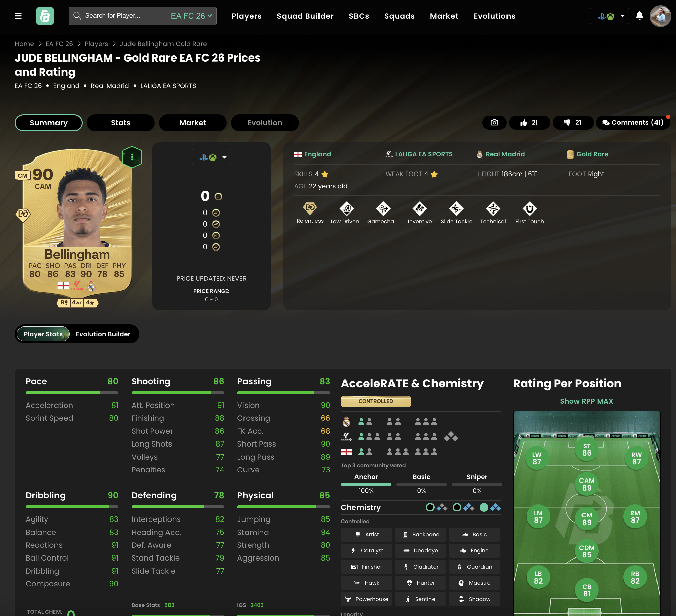Select the filled green chemistry circle
The image size is (676, 616).
(x=484, y=507)
